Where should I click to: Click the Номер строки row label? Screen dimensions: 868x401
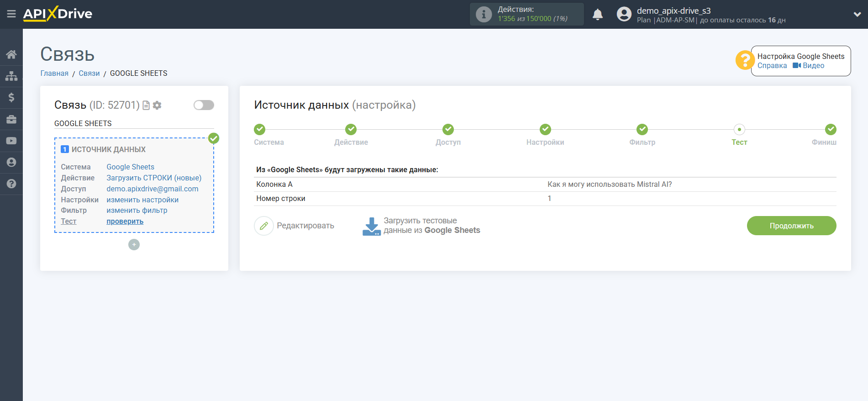281,199
